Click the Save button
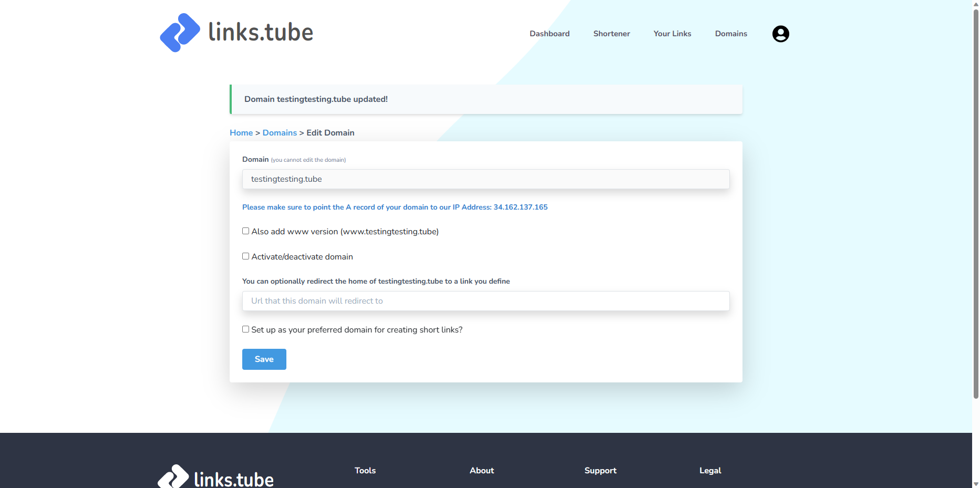980x488 pixels. pyautogui.click(x=264, y=359)
